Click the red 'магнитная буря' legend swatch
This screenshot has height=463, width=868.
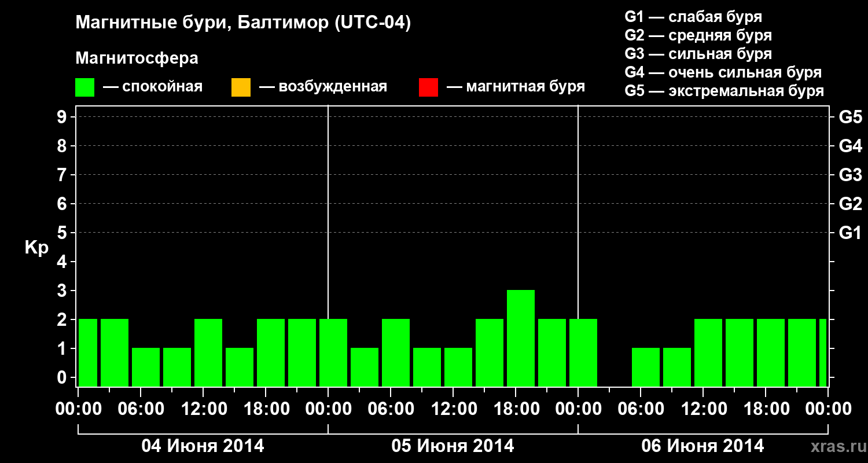click(x=428, y=87)
